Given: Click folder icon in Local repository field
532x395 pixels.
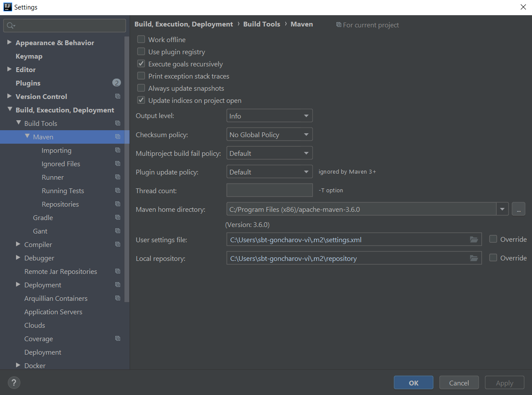Looking at the screenshot, I should (473, 258).
